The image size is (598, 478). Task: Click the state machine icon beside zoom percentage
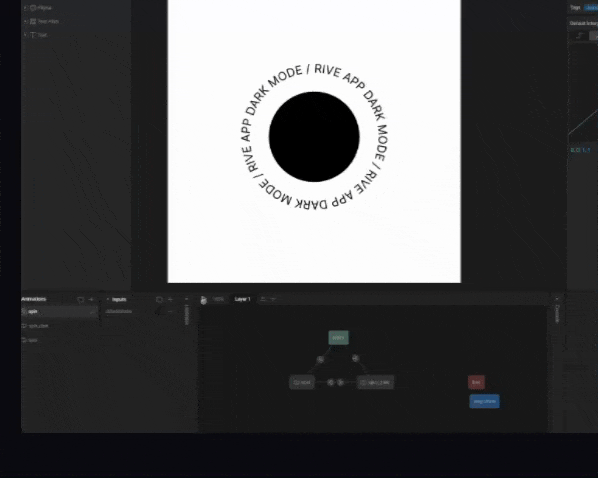click(204, 300)
